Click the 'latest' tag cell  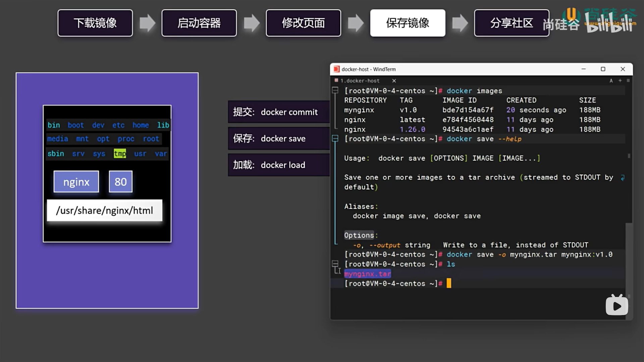413,120
